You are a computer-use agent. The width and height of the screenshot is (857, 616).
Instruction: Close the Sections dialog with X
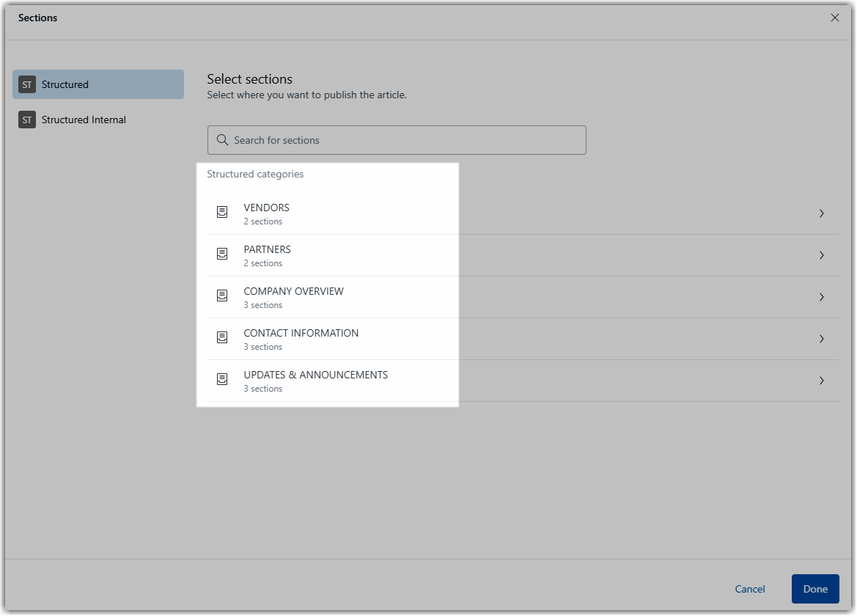(x=834, y=18)
